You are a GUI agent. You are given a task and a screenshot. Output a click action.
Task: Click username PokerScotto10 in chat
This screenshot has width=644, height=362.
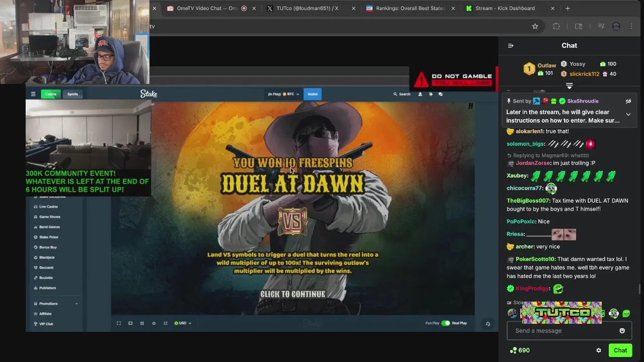pyautogui.click(x=535, y=259)
